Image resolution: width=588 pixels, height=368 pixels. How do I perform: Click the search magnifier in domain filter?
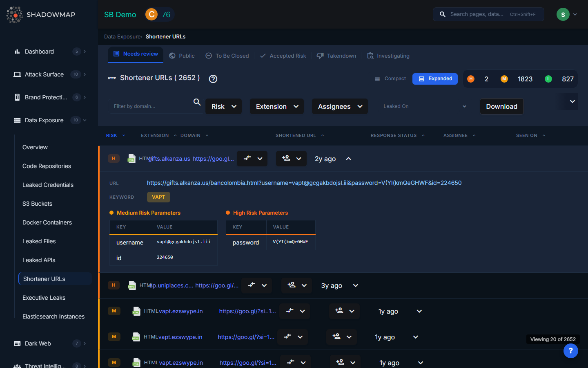(x=197, y=102)
